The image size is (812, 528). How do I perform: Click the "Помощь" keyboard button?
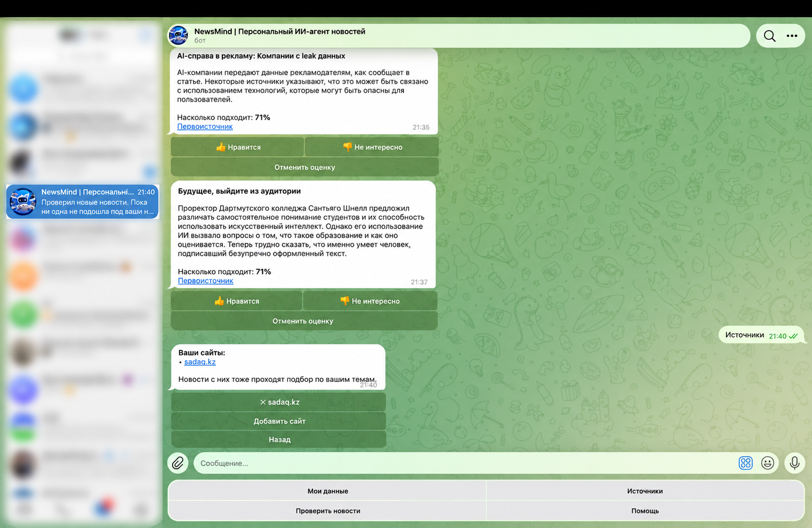point(645,511)
